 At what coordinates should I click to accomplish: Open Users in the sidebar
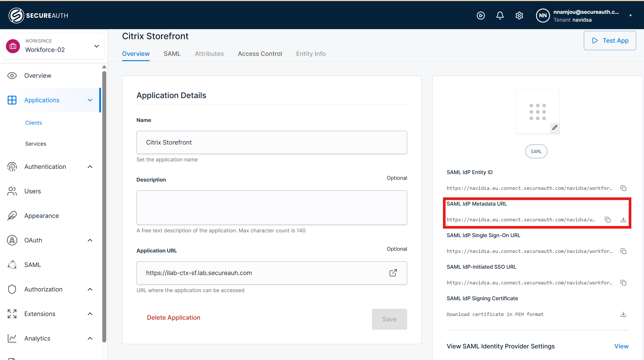(x=32, y=191)
